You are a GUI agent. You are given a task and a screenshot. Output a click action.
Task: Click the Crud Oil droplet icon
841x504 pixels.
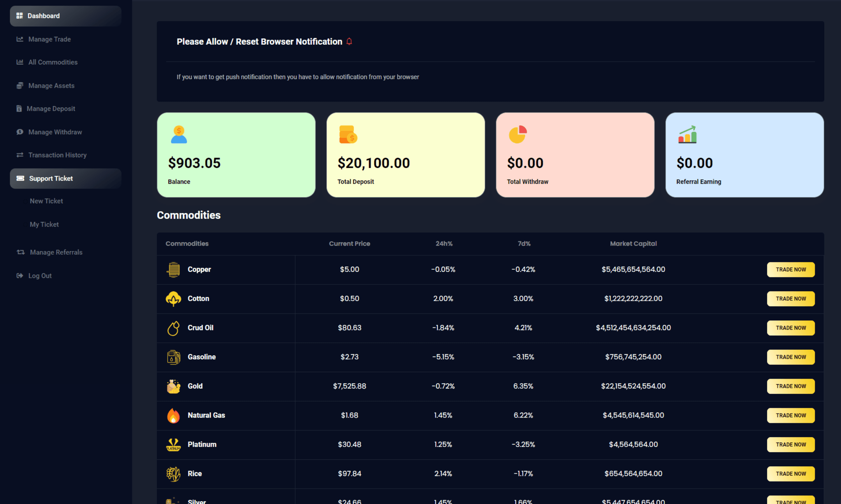pos(174,328)
